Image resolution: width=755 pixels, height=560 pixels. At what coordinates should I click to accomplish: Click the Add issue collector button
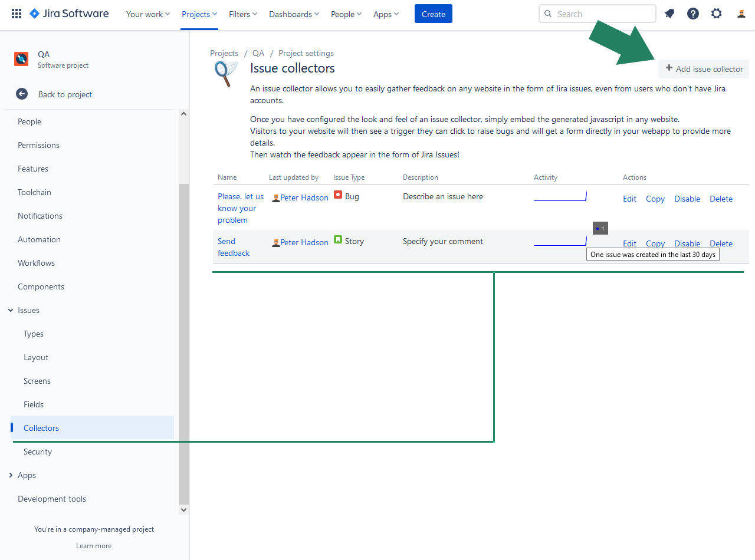[704, 69]
